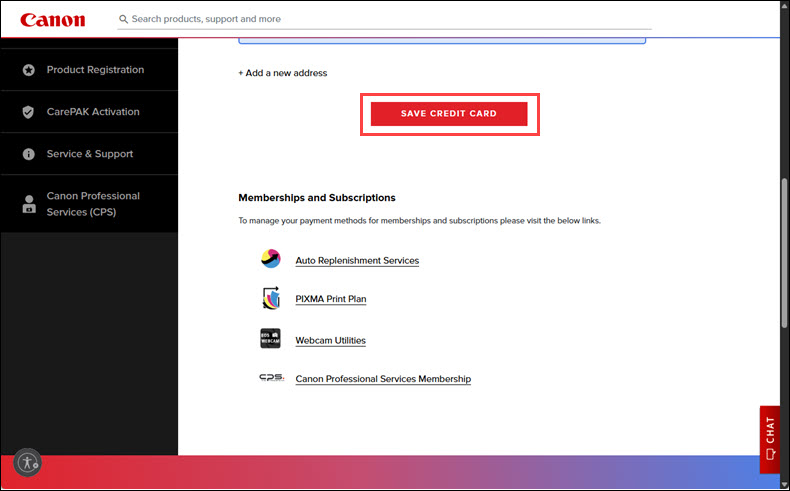Viewport: 790px width, 491px height.
Task: Click the search magnifier icon
Action: coord(123,19)
